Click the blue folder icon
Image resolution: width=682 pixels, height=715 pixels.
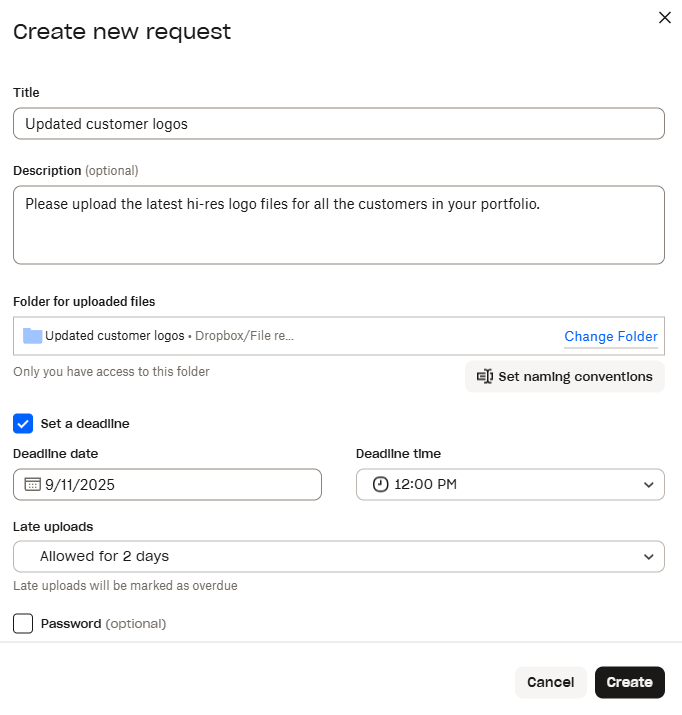point(32,336)
